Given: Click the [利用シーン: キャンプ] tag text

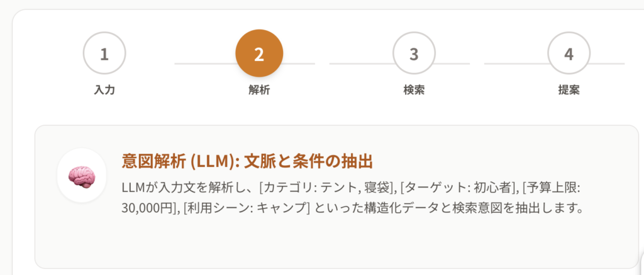Looking at the screenshot, I should tap(245, 208).
